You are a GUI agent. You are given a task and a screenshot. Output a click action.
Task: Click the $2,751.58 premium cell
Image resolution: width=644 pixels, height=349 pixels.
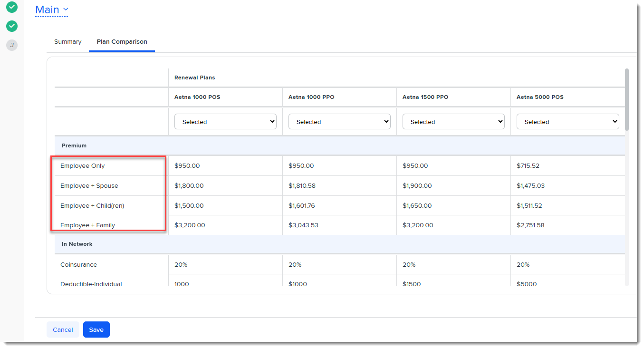click(531, 225)
